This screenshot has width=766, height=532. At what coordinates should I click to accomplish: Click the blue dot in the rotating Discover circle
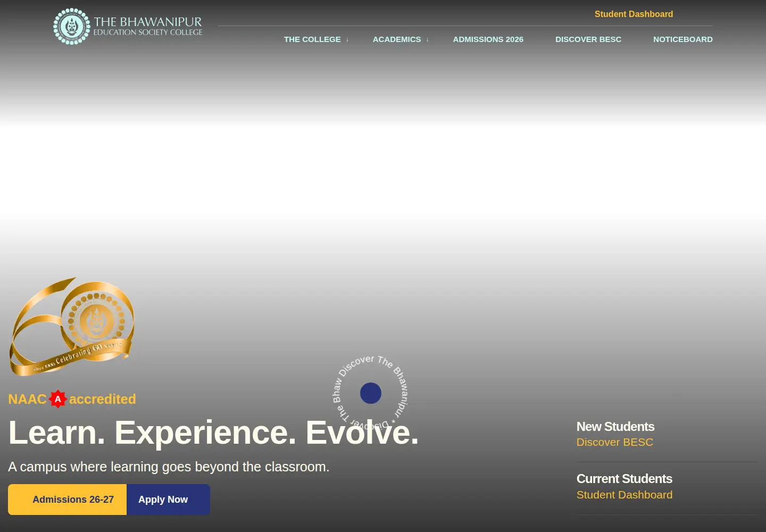coord(371,393)
